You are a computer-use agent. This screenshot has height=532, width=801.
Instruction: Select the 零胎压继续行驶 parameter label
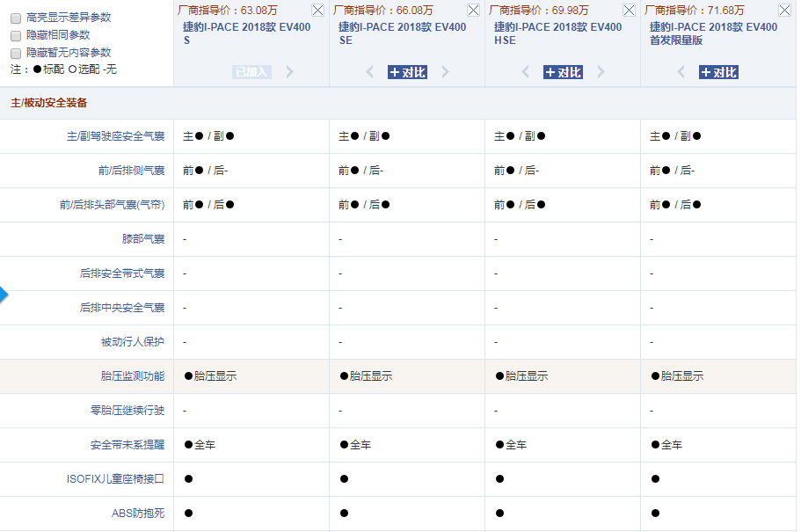tap(127, 411)
